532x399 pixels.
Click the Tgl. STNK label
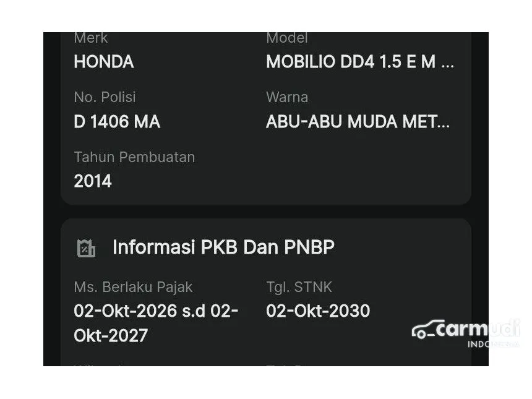point(299,287)
